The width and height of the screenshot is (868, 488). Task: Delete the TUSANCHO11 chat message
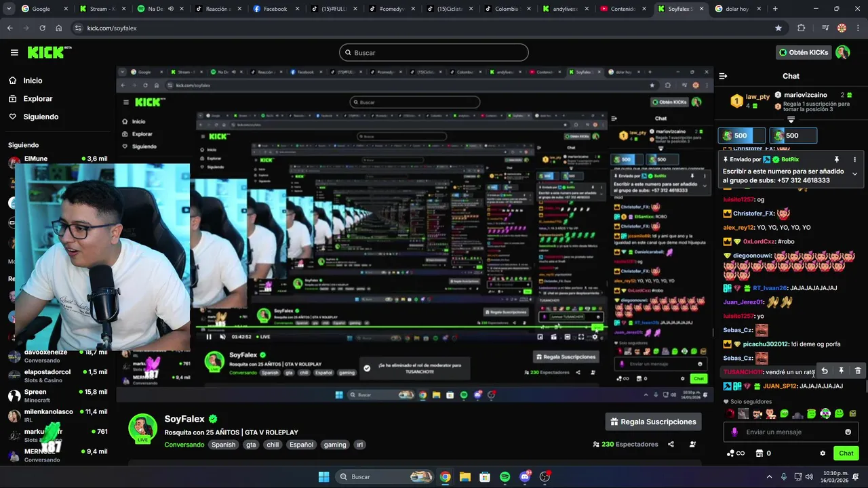(x=858, y=371)
